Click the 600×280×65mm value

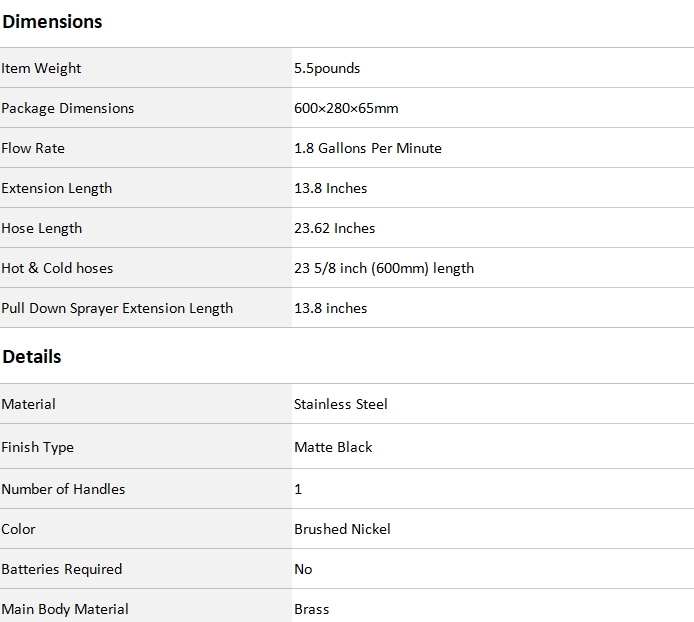pyautogui.click(x=346, y=108)
